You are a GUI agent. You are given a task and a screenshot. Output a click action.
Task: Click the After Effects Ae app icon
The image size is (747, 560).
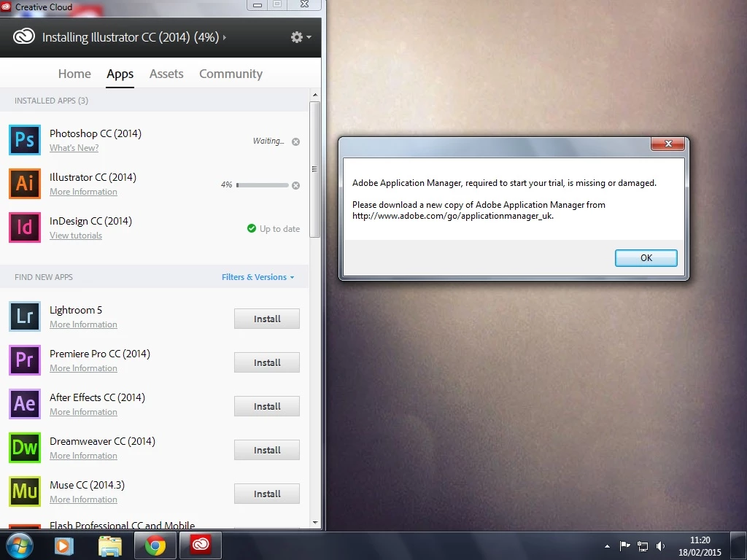click(25, 404)
